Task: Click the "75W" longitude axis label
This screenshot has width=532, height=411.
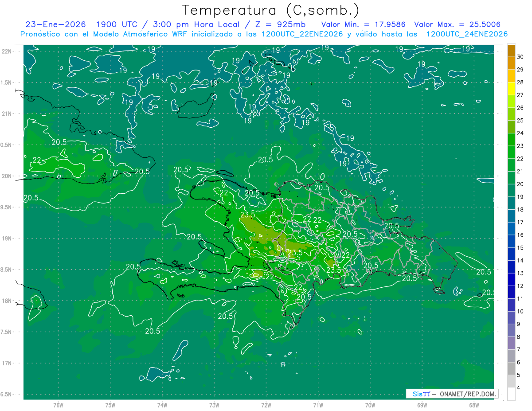Action: pyautogui.click(x=110, y=405)
